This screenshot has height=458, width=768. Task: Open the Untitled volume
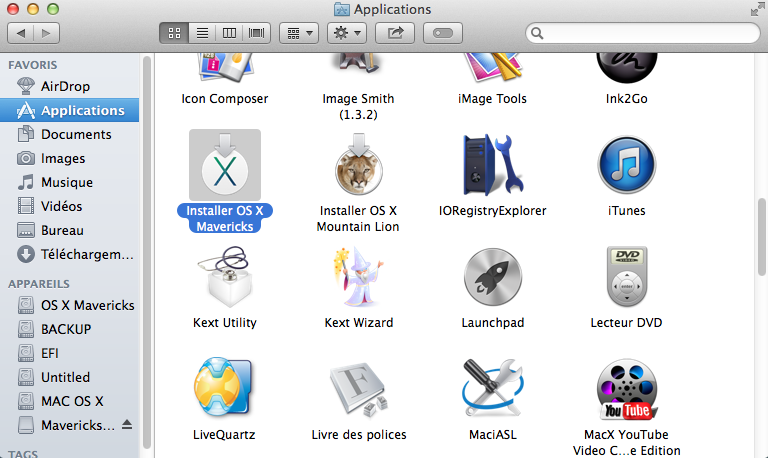70,377
